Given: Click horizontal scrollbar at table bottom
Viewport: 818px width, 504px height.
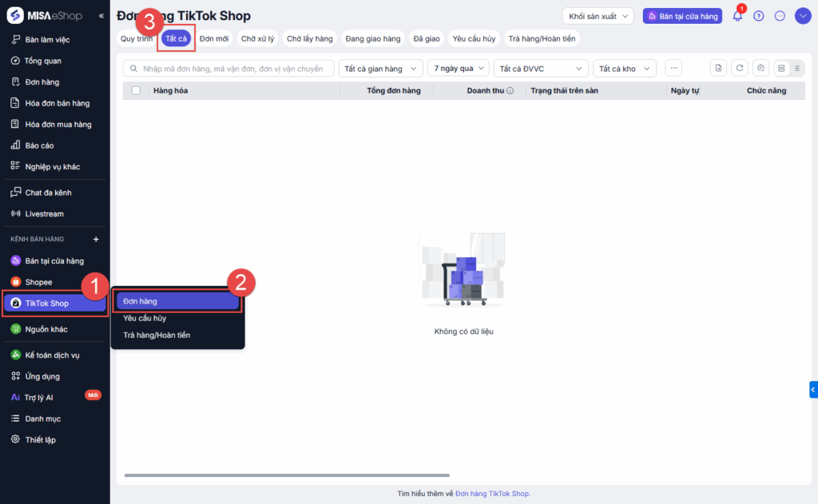Looking at the screenshot, I should (x=287, y=475).
